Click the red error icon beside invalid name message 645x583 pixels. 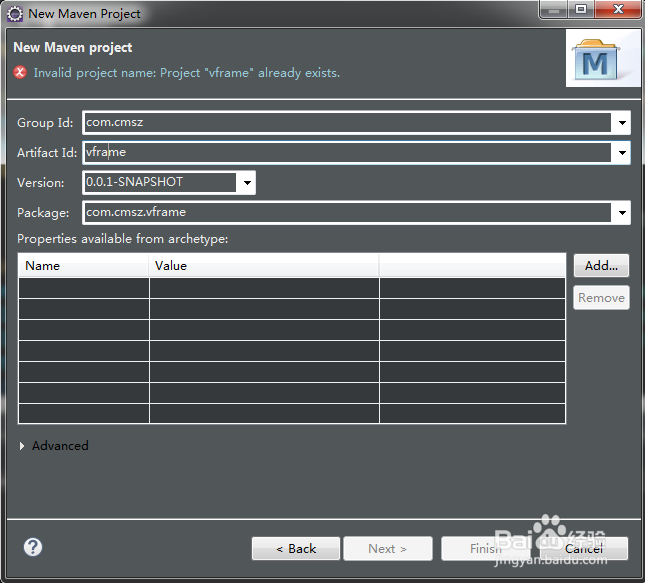[x=20, y=72]
